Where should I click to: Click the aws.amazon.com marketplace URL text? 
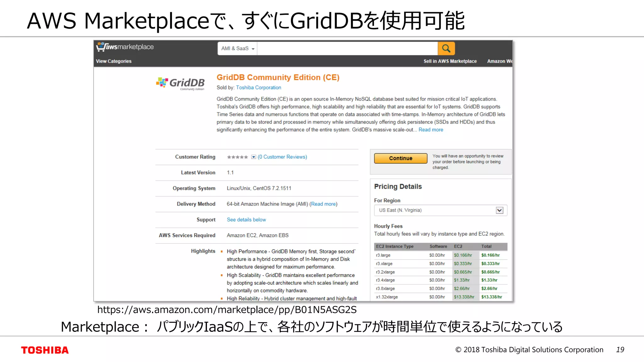pyautogui.click(x=227, y=310)
